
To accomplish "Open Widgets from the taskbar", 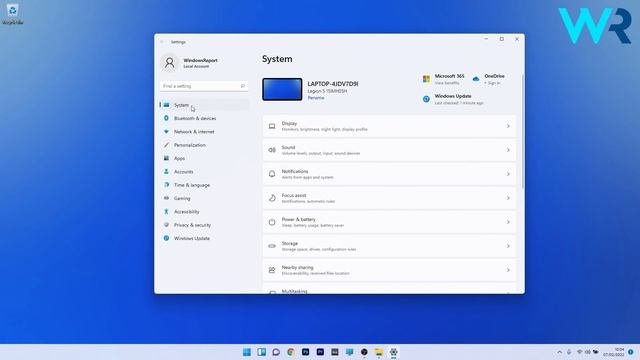I will pyautogui.click(x=262, y=352).
